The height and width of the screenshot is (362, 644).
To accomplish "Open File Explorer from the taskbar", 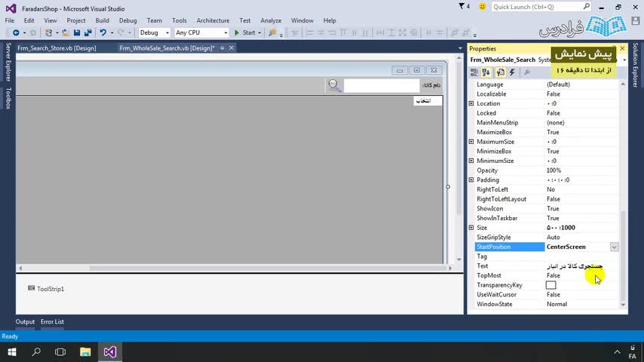I will (x=85, y=352).
